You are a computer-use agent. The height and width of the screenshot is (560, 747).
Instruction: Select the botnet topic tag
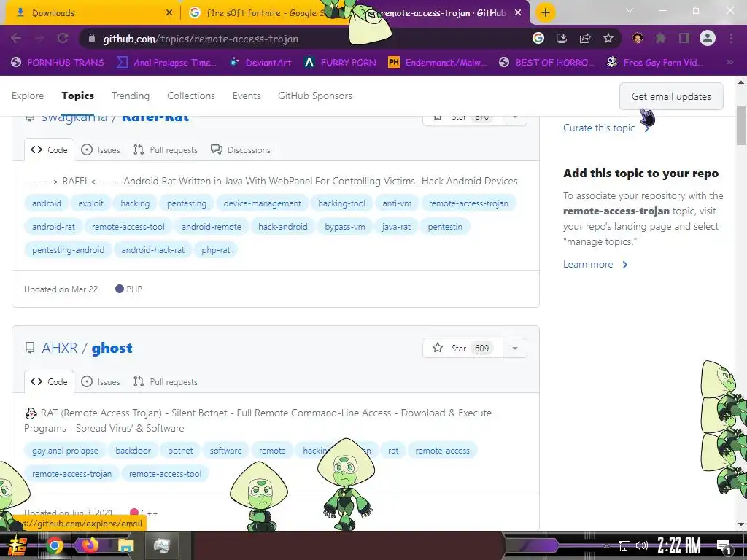coord(180,451)
